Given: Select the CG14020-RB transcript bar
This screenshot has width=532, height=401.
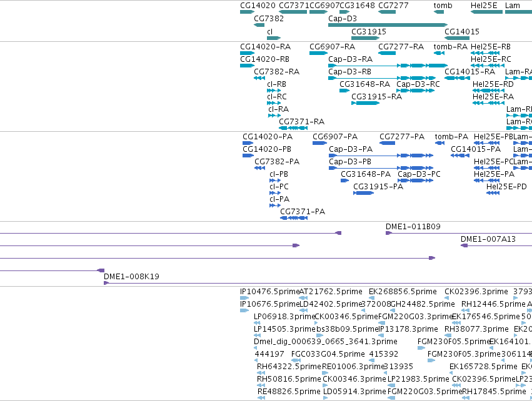Looking at the screenshot, I should click(247, 66).
